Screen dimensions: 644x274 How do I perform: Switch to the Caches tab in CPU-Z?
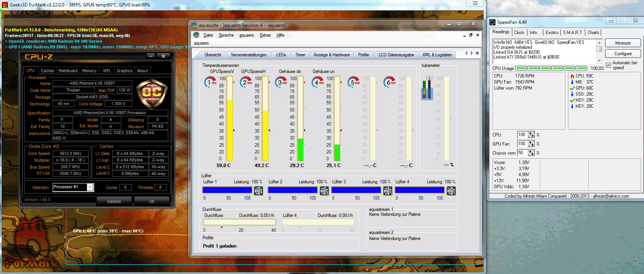(x=48, y=71)
